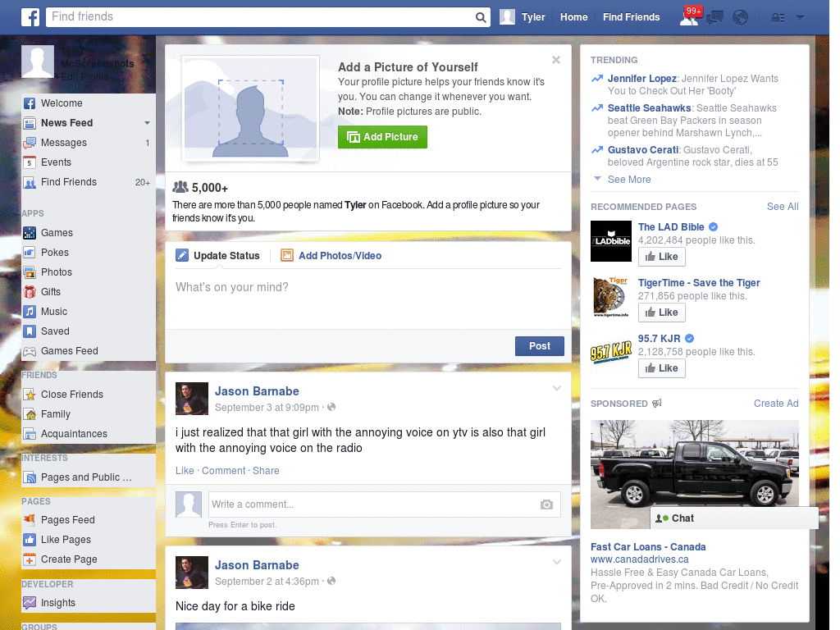The image size is (840, 630).
Task: Like the annoying voice post
Action: point(185,470)
